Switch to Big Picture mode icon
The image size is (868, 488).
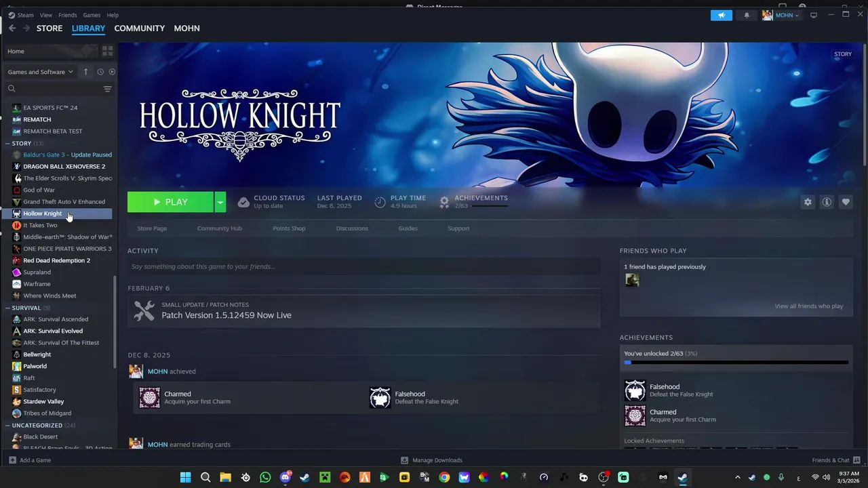point(814,15)
